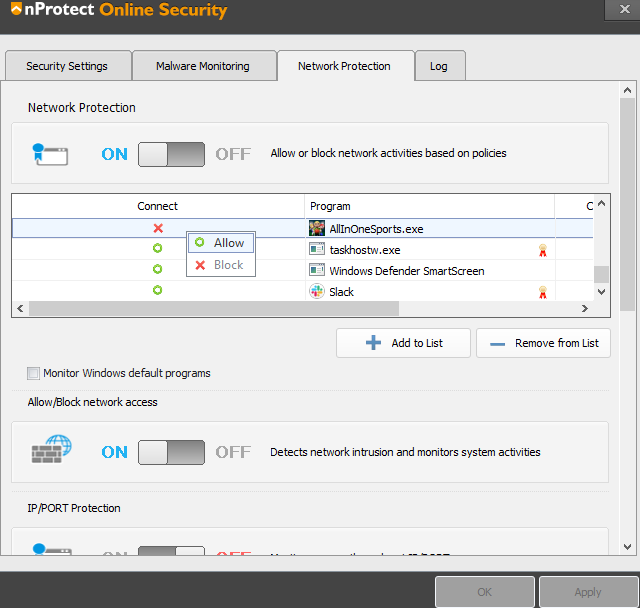
Task: Click green allow icon for Slack row
Action: coord(158,291)
